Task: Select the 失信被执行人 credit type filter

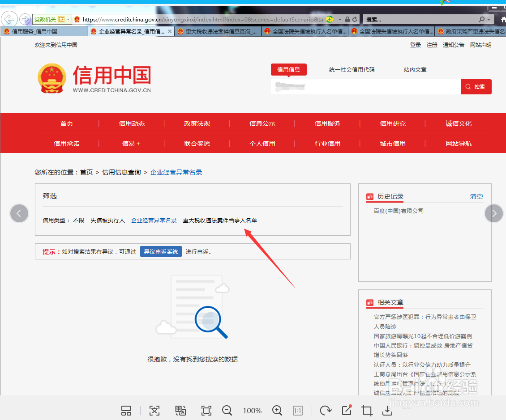Action: click(107, 220)
